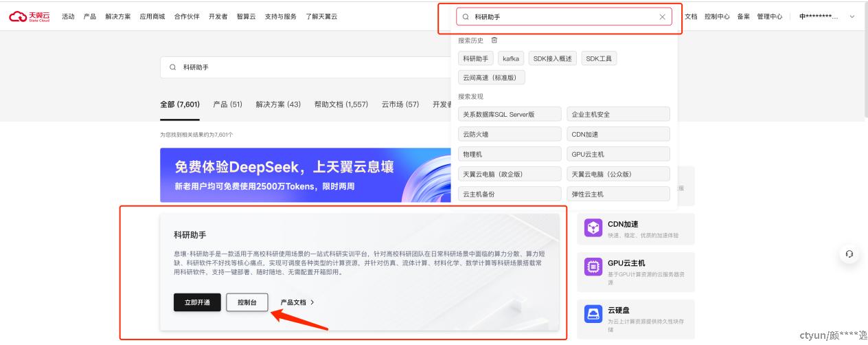Click the 云硬盘 blue disk icon
The height and width of the screenshot is (345, 868).
[x=593, y=314]
